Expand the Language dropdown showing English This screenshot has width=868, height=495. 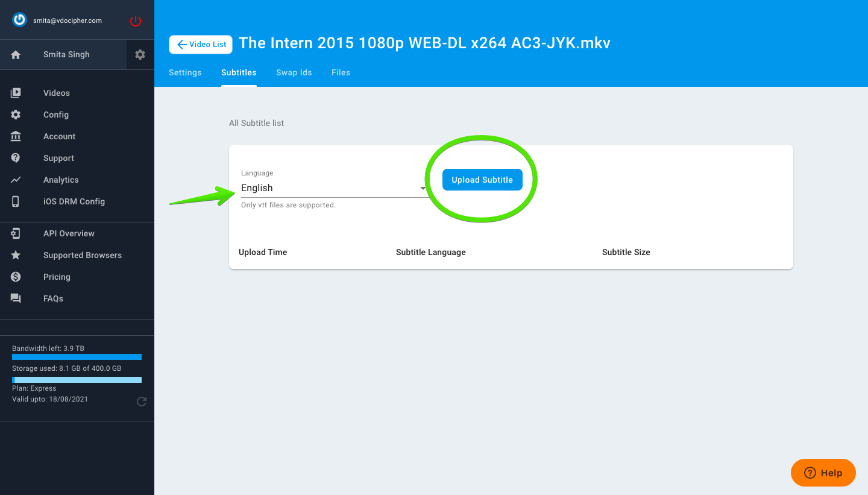point(334,188)
